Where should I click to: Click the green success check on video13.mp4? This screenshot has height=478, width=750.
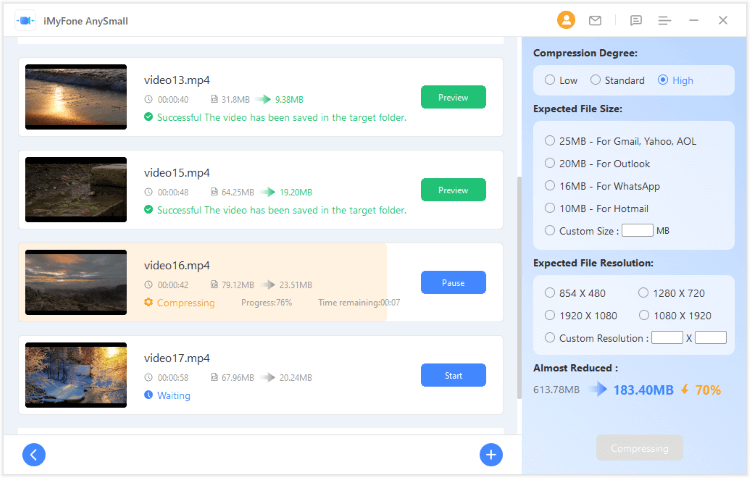pyautogui.click(x=148, y=117)
